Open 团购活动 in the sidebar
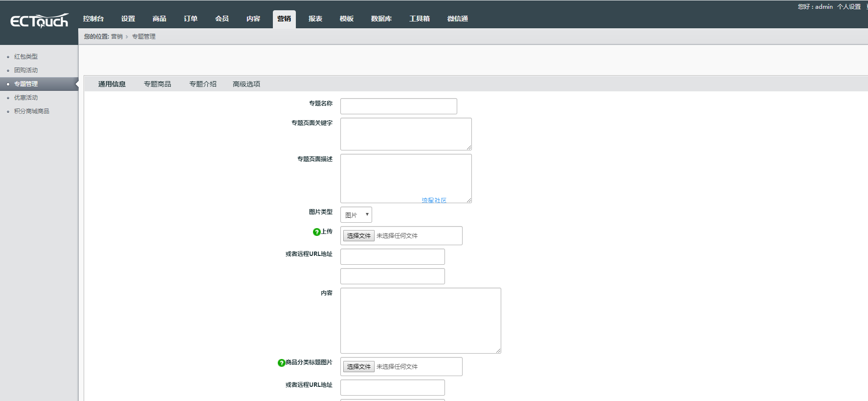The width and height of the screenshot is (868, 401). (26, 70)
